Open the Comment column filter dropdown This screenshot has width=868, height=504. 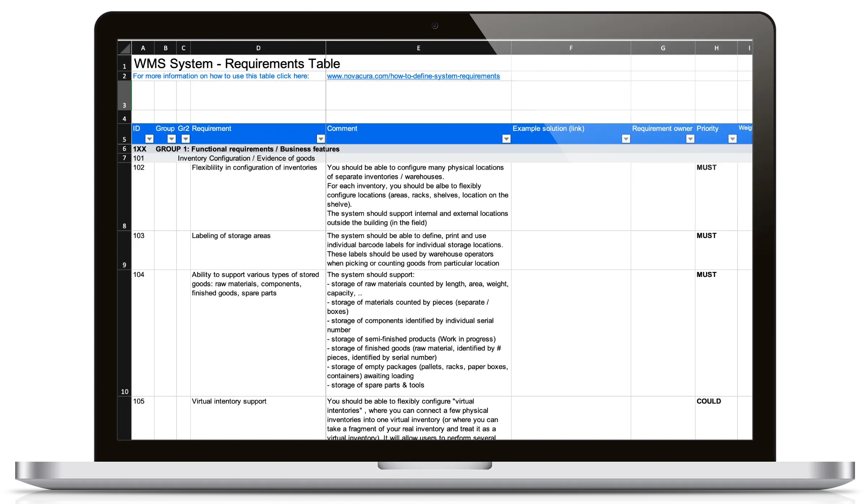(x=507, y=139)
